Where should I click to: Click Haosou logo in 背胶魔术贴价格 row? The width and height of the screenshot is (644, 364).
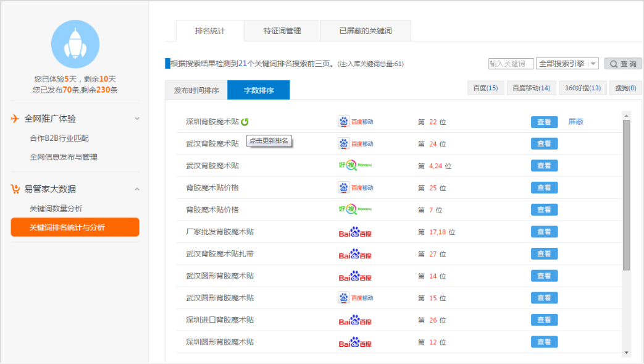pyautogui.click(x=356, y=210)
